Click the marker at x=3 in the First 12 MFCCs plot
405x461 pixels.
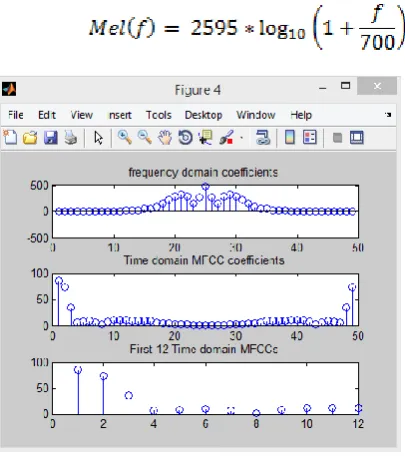[x=129, y=396]
